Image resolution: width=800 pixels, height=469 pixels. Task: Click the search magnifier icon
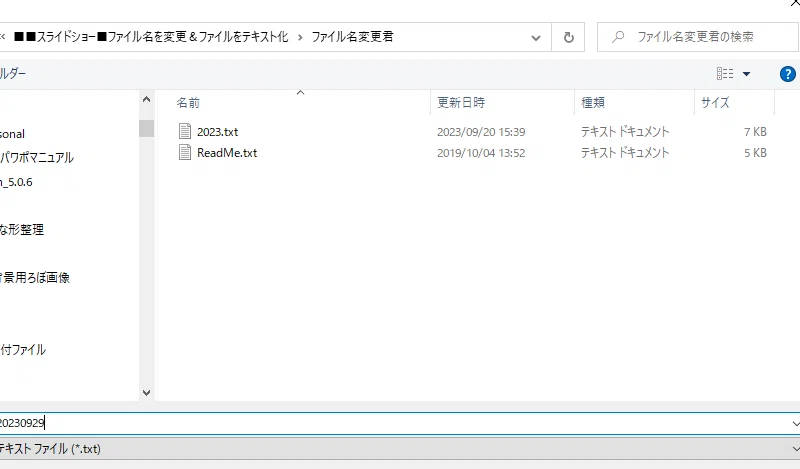point(618,37)
